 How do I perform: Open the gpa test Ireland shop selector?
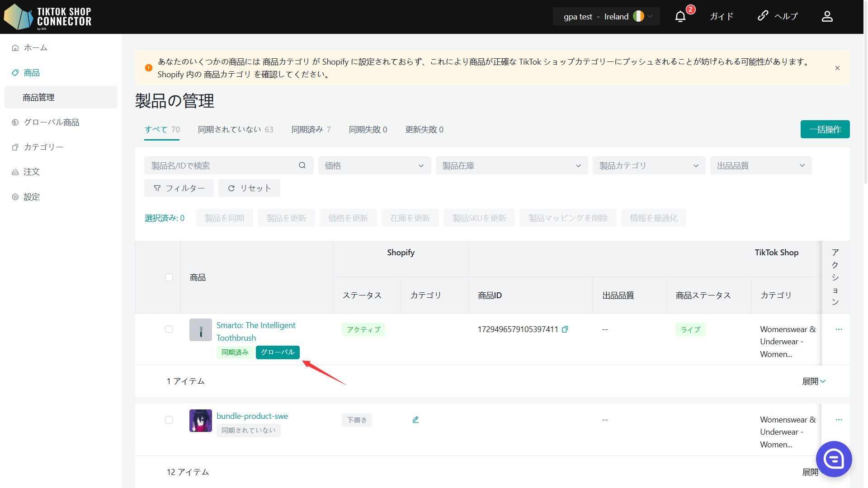click(x=606, y=16)
